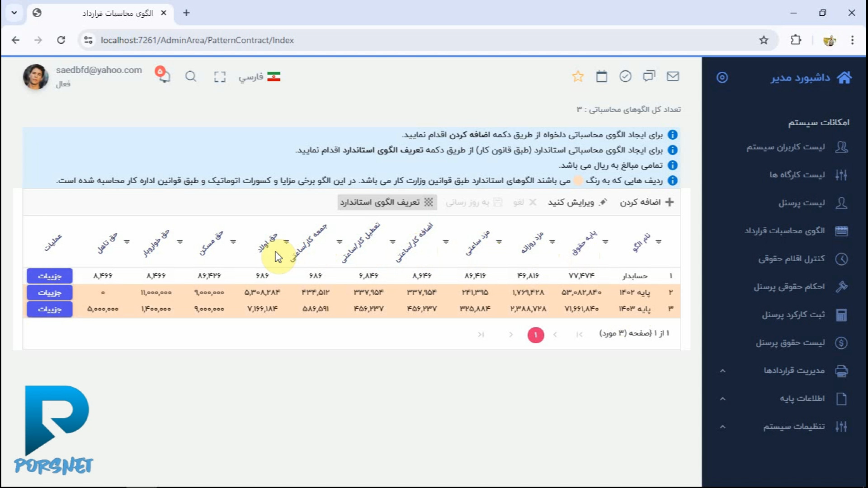Click the address bar URL
Screen dimensions: 868x488
coord(197,40)
